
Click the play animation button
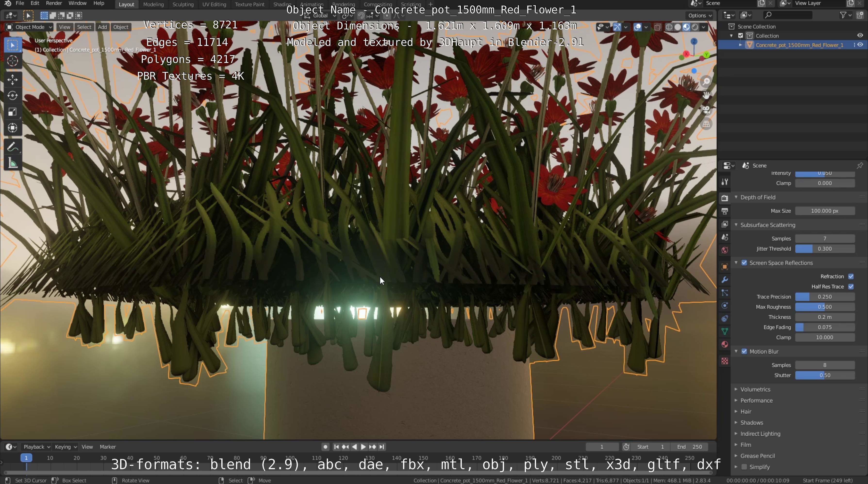[x=363, y=447]
